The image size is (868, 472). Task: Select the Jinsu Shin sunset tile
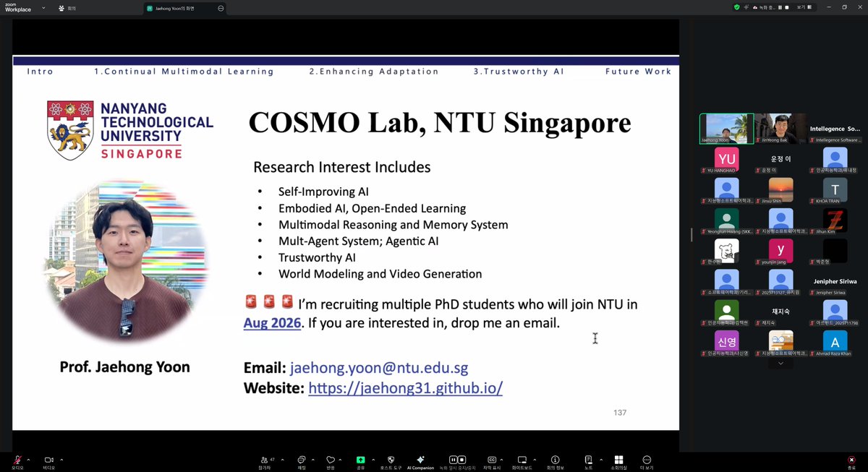pyautogui.click(x=780, y=189)
